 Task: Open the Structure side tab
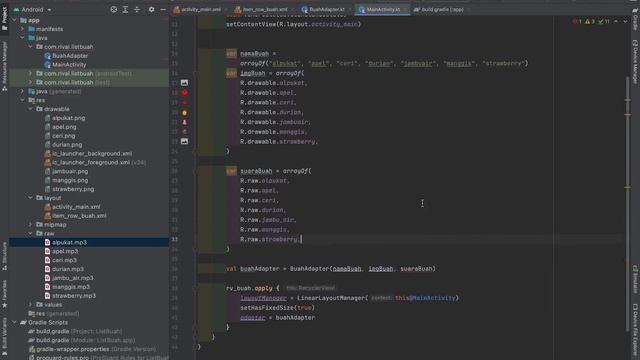point(4,256)
